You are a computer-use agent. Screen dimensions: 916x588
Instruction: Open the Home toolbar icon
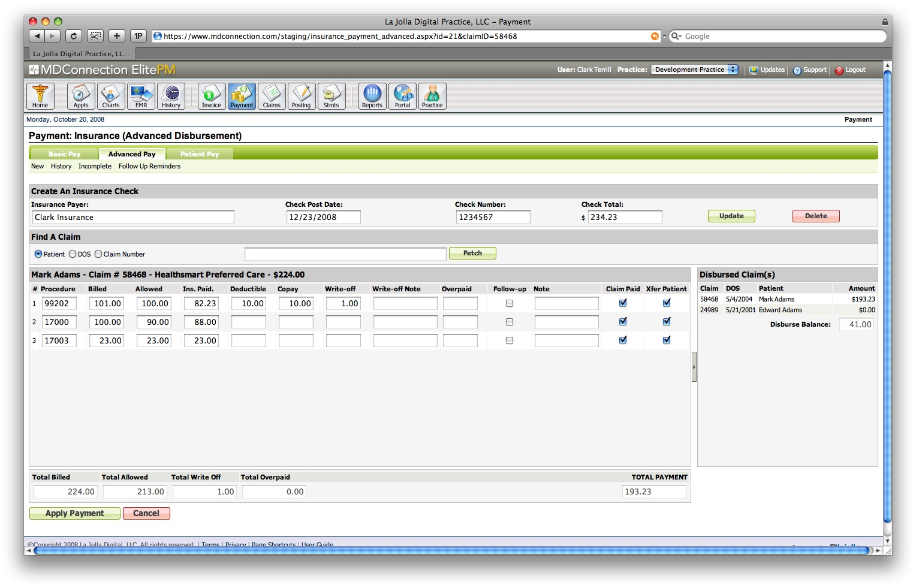pos(40,96)
